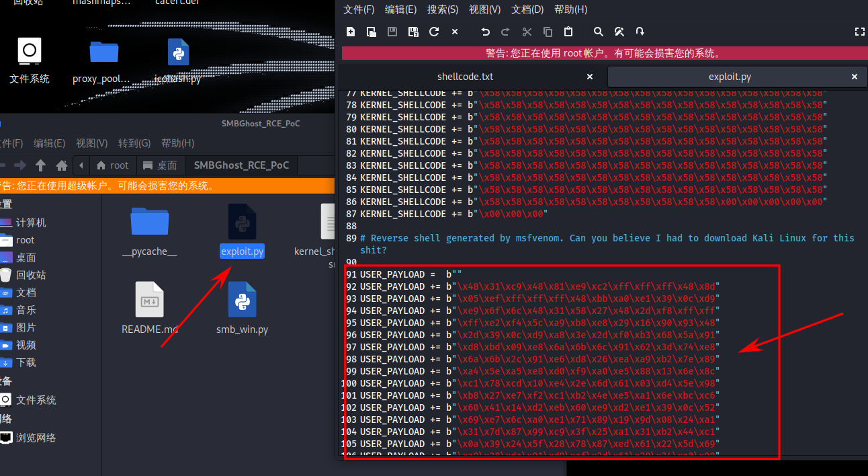Redo the edit using the toolbar arrow
Screen dimensions: 868x476
pos(506,32)
